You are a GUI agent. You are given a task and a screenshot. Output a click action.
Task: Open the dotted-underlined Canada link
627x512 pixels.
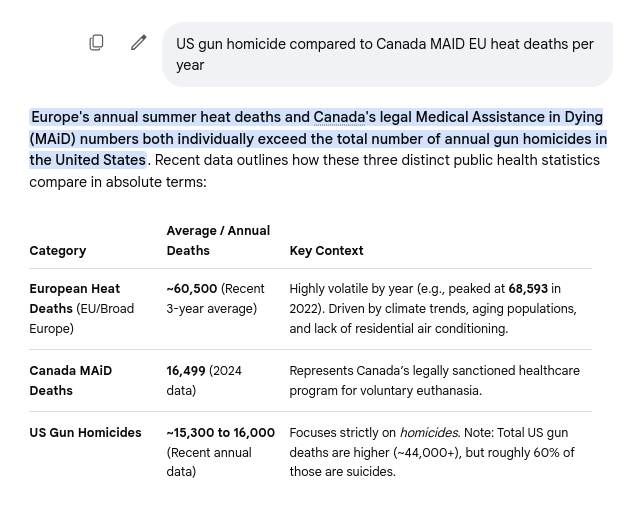click(x=339, y=117)
